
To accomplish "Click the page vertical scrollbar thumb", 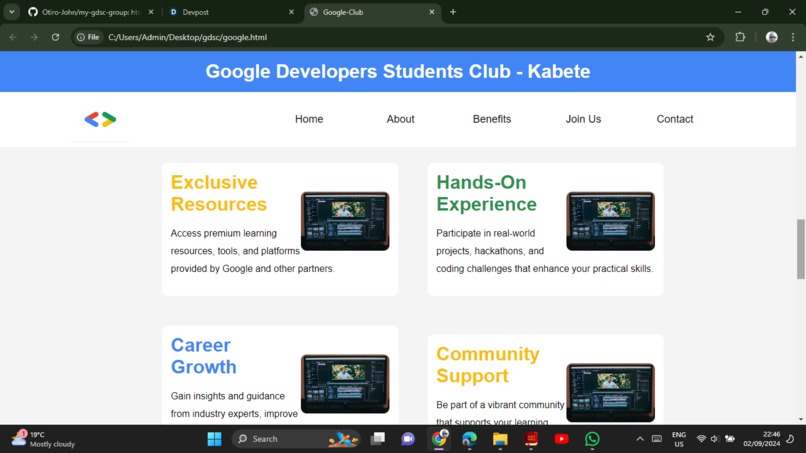I will click(800, 249).
